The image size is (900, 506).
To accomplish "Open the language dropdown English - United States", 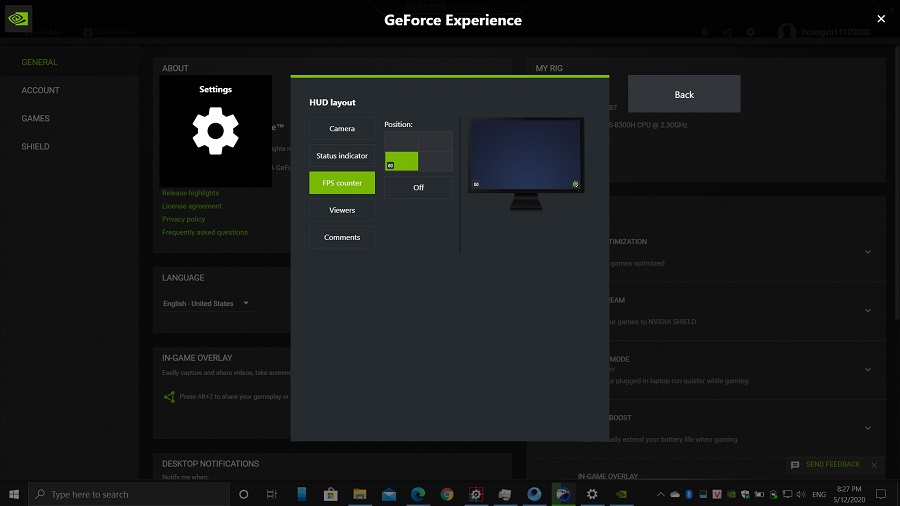I will [206, 303].
